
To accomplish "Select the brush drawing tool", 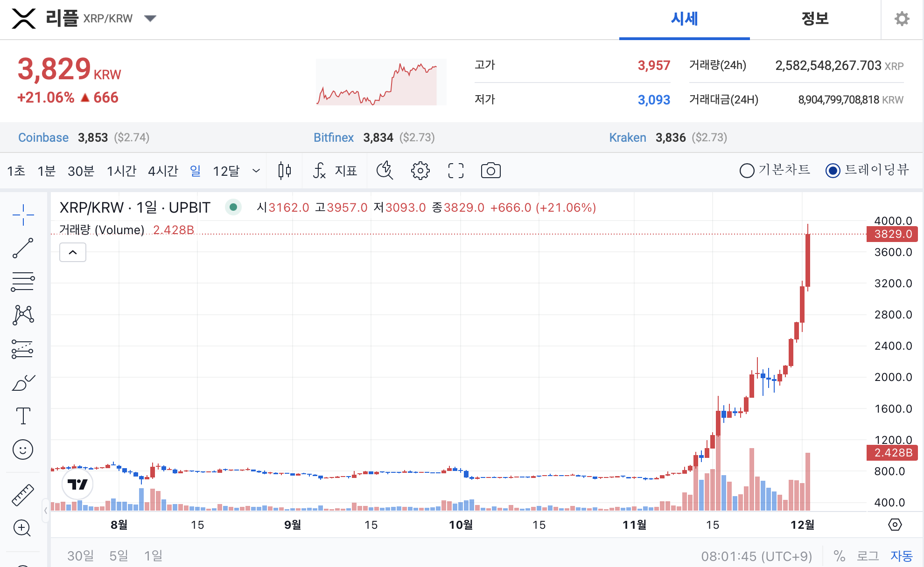I will (x=23, y=383).
